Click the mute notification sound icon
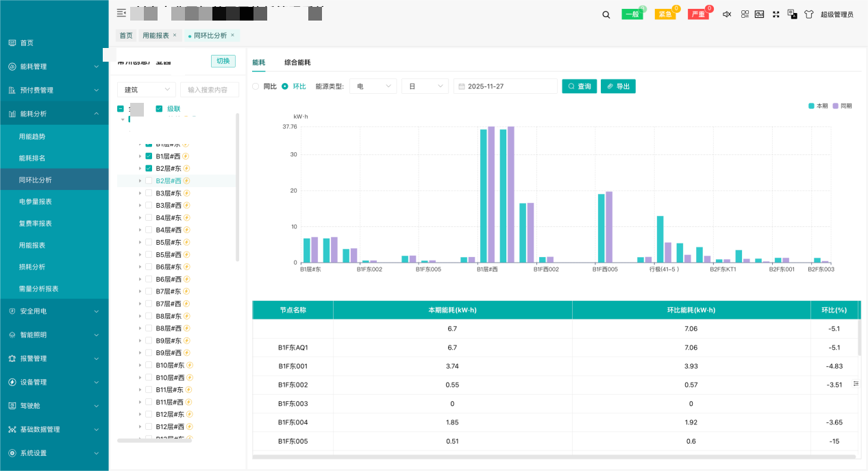 [x=727, y=14]
